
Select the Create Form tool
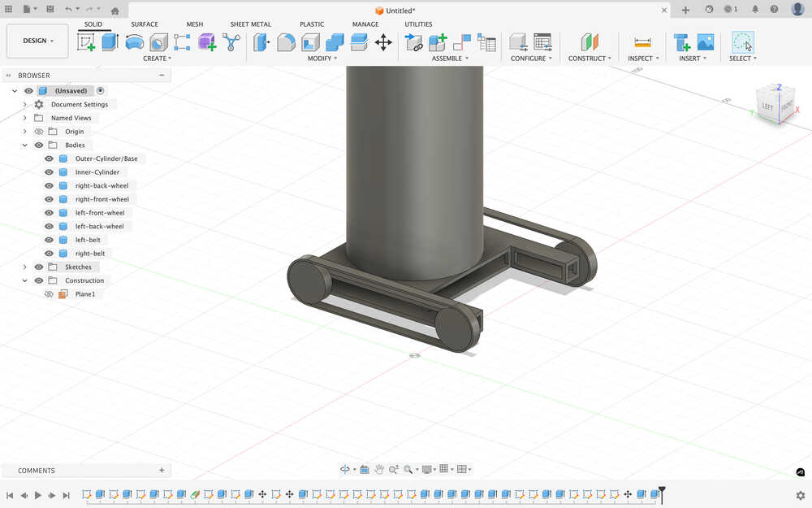(206, 42)
